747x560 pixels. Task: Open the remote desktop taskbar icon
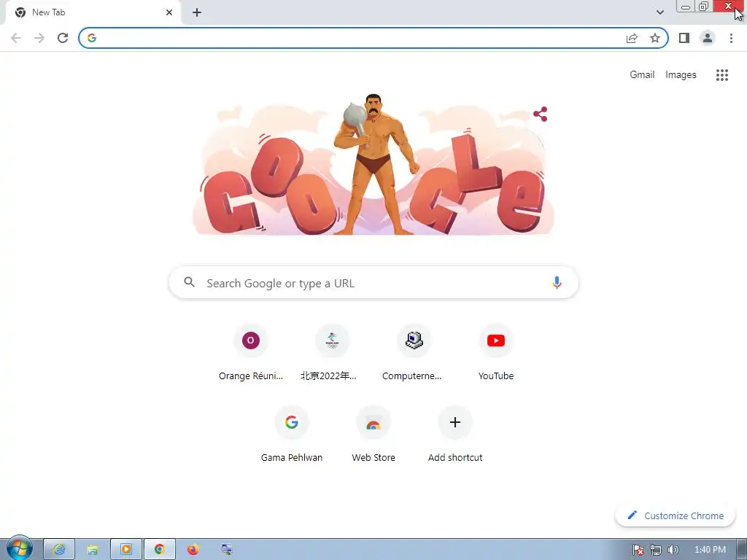[x=226, y=550]
